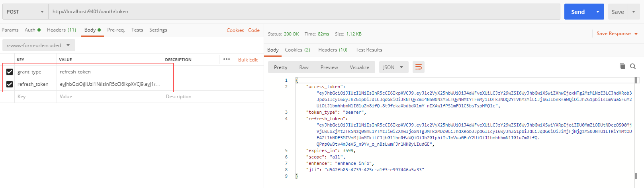The height and width of the screenshot is (188, 644).
Task: Open the Tests tab
Action: click(x=137, y=30)
